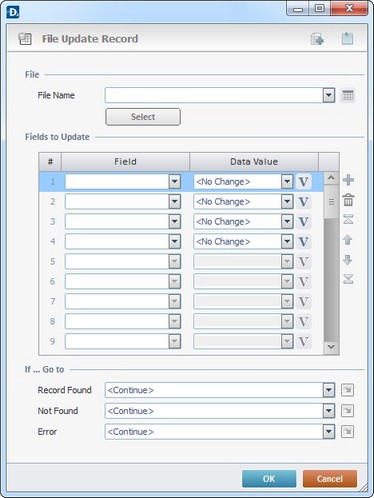Click the jump icon next to Record Found
374x498 pixels.
tap(347, 390)
